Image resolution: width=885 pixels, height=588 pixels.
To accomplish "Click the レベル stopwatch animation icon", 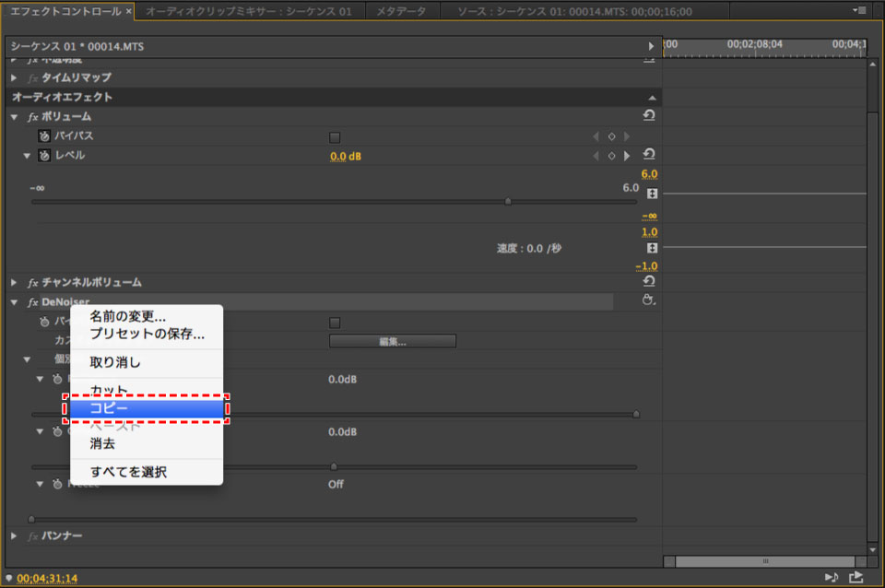I will pos(43,156).
